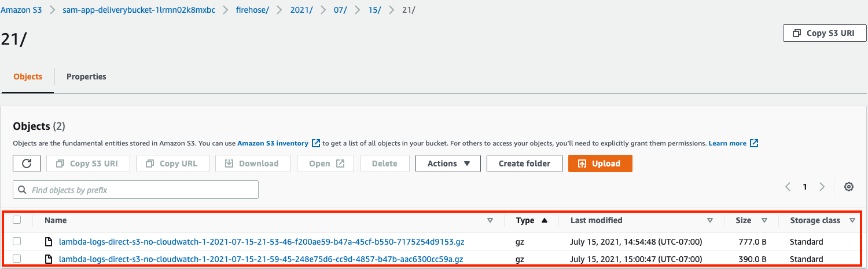Open the firehose/ breadcrumb link
Screen dimensions: 868x269
[251, 10]
